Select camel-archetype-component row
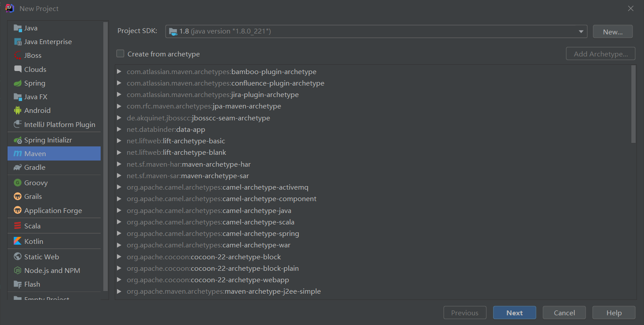Image resolution: width=644 pixels, height=325 pixels. [373, 199]
